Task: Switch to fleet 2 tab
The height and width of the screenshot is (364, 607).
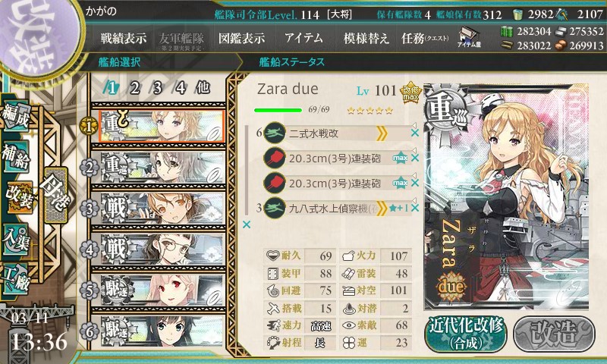Action: [135, 88]
